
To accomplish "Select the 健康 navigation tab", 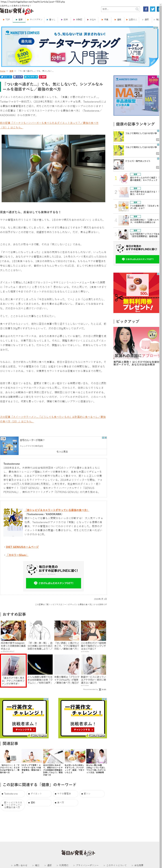I will (x=19, y=20).
